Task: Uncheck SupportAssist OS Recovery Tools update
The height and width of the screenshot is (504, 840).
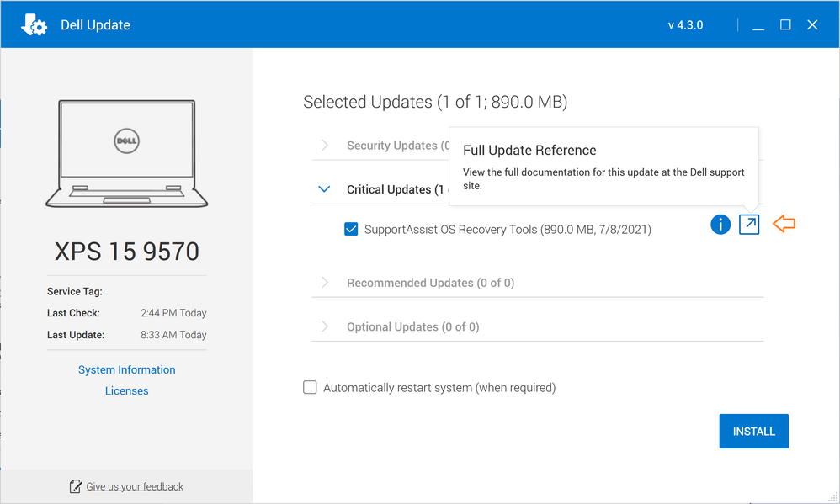Action: (351, 229)
